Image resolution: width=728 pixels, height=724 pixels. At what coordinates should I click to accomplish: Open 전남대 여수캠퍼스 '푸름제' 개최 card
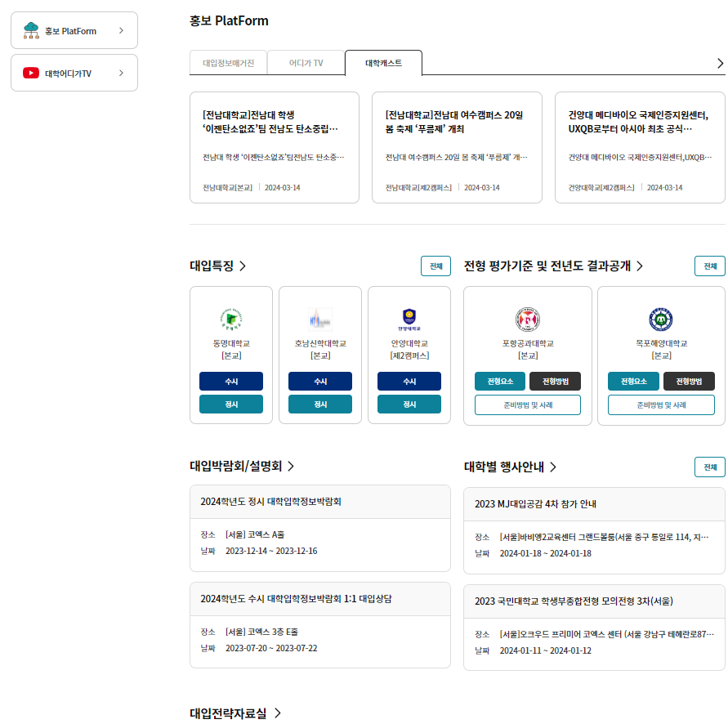click(457, 147)
